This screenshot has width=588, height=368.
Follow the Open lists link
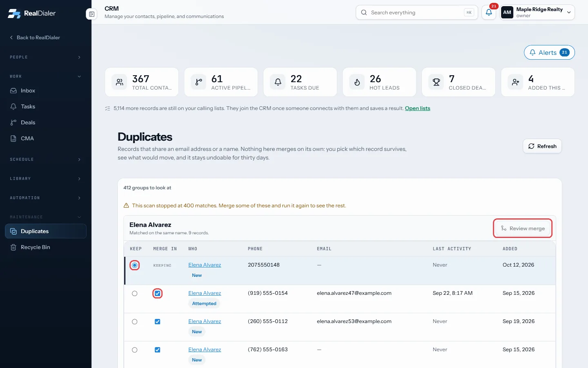[417, 108]
